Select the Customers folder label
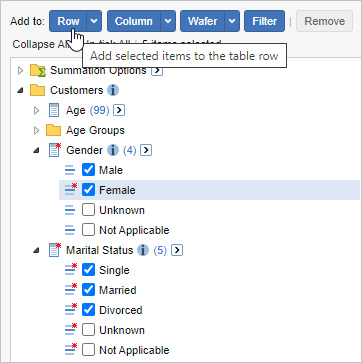The image size is (362, 363). coord(77,90)
